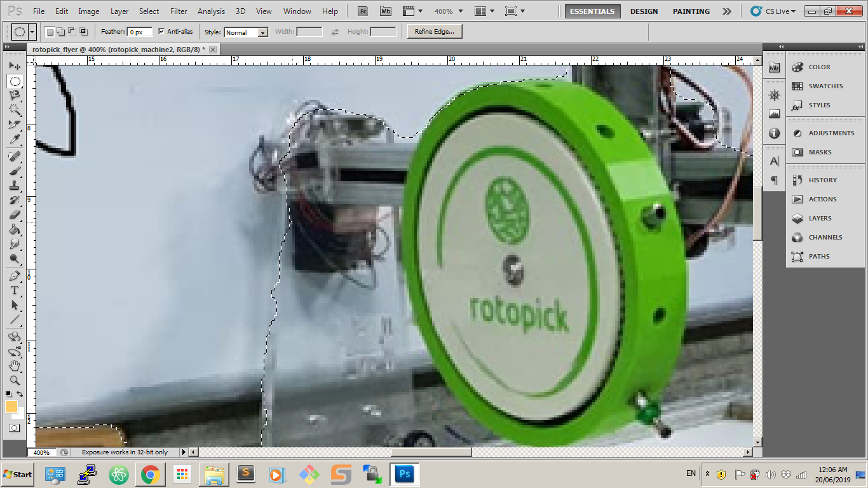Select the Magic Wand tool

click(15, 110)
